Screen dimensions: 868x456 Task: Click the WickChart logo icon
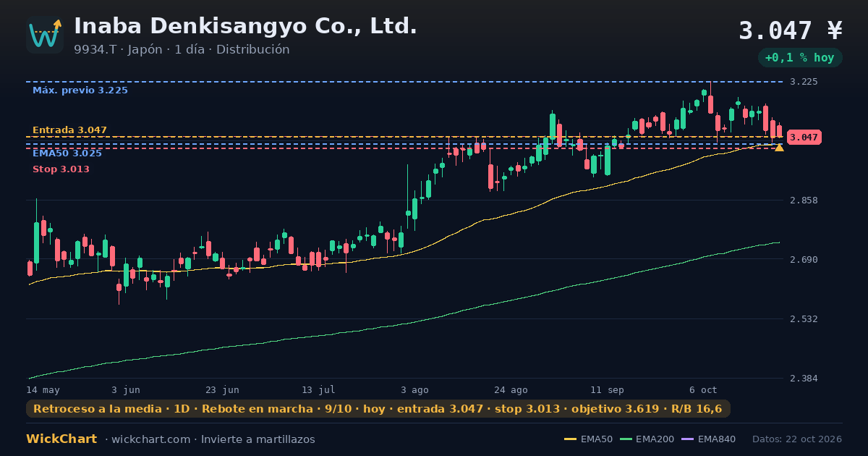point(45,35)
